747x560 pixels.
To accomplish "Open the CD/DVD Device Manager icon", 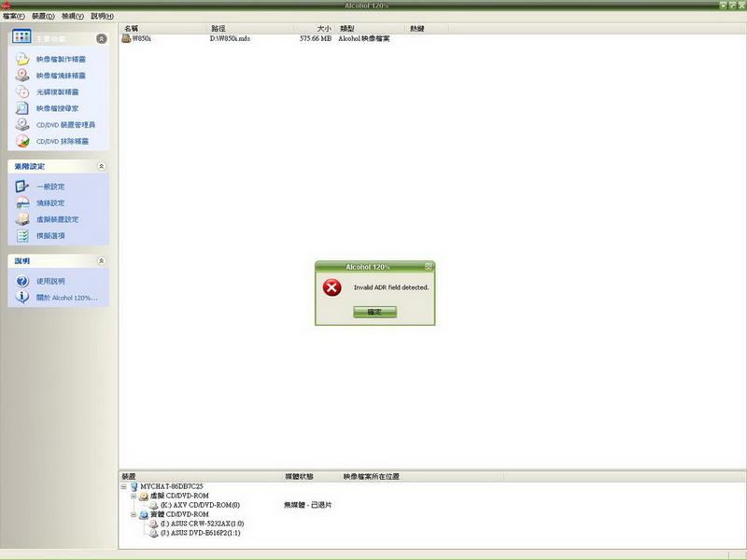I will (x=21, y=124).
